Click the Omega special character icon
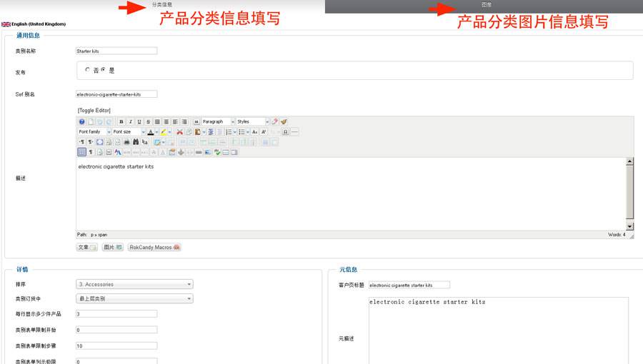The image size is (643, 364). pos(285,132)
